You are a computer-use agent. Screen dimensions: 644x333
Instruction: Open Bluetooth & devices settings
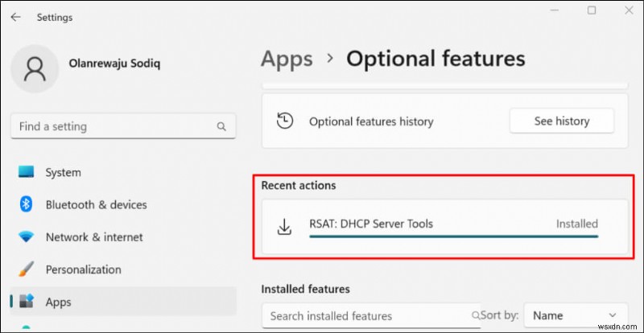pos(123,204)
